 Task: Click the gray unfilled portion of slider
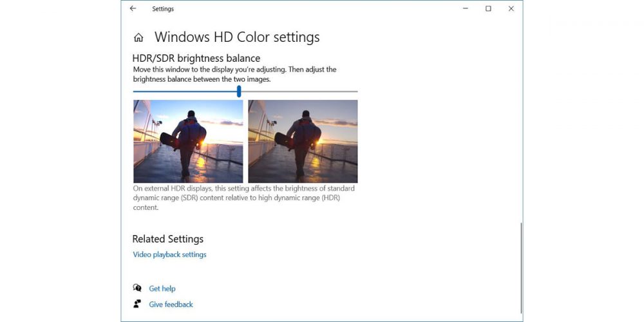click(x=299, y=91)
